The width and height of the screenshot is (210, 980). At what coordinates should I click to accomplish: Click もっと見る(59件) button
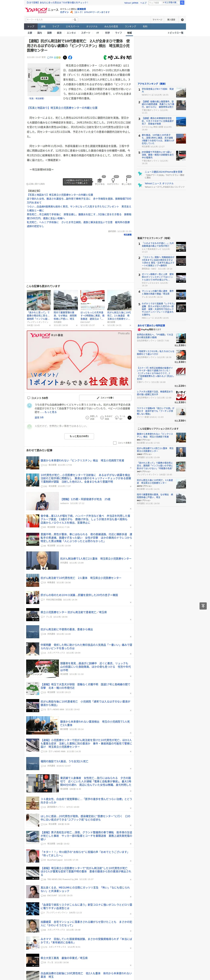coord(79,436)
